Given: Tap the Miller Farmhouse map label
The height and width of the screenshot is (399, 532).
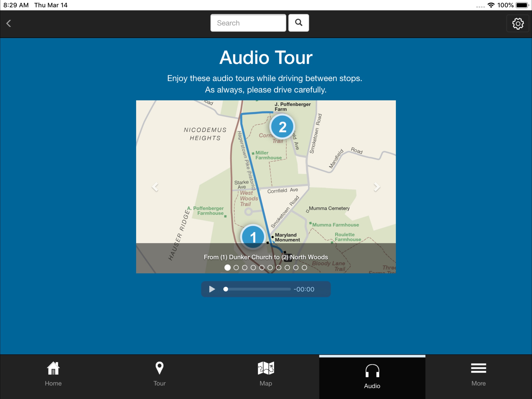Looking at the screenshot, I should pyautogui.click(x=268, y=155).
